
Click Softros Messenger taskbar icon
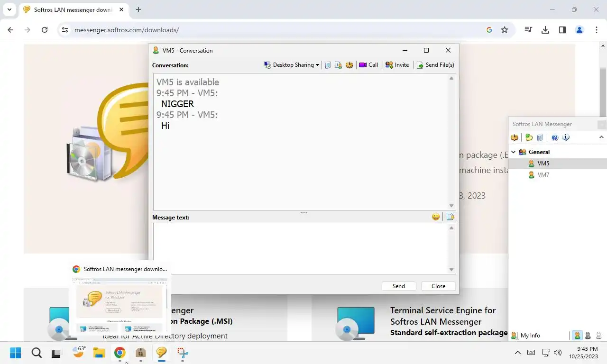[x=161, y=353]
